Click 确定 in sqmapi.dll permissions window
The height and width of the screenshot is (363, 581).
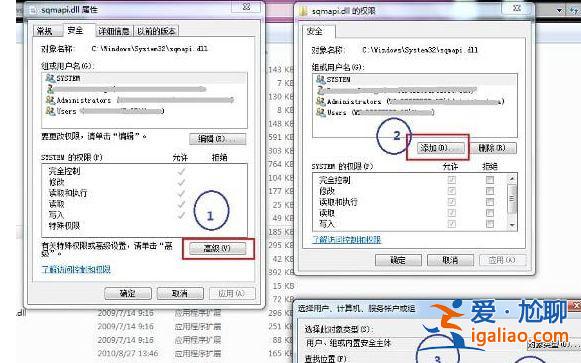pos(398,260)
